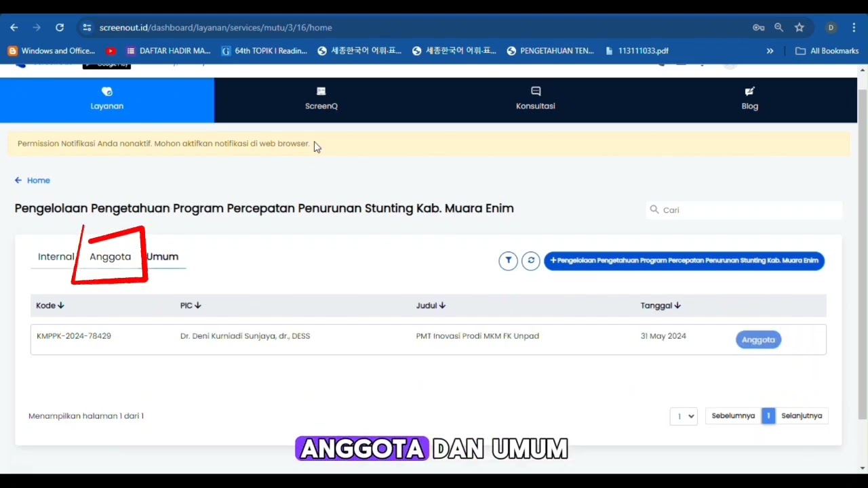Add new Pengelolaan Pengetahuan entry button
Screen dimensions: 868x488
(684, 260)
